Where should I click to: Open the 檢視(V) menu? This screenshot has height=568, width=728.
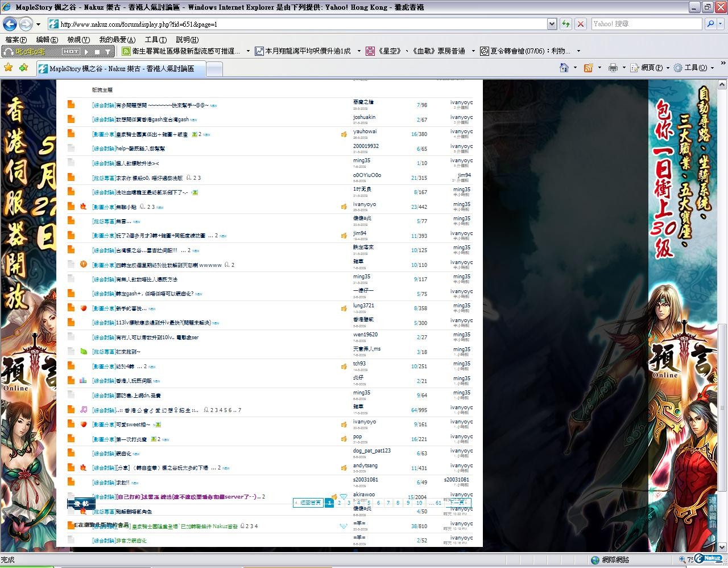click(x=78, y=39)
